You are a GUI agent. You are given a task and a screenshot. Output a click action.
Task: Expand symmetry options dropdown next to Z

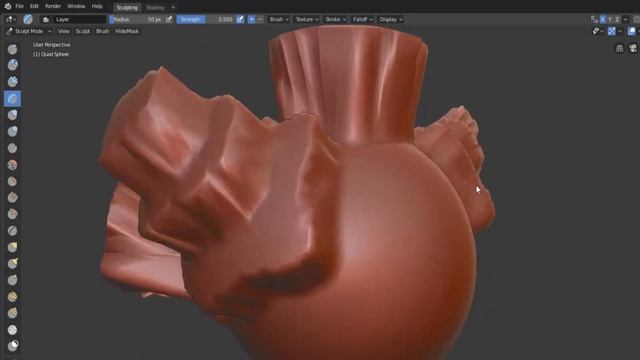click(625, 19)
